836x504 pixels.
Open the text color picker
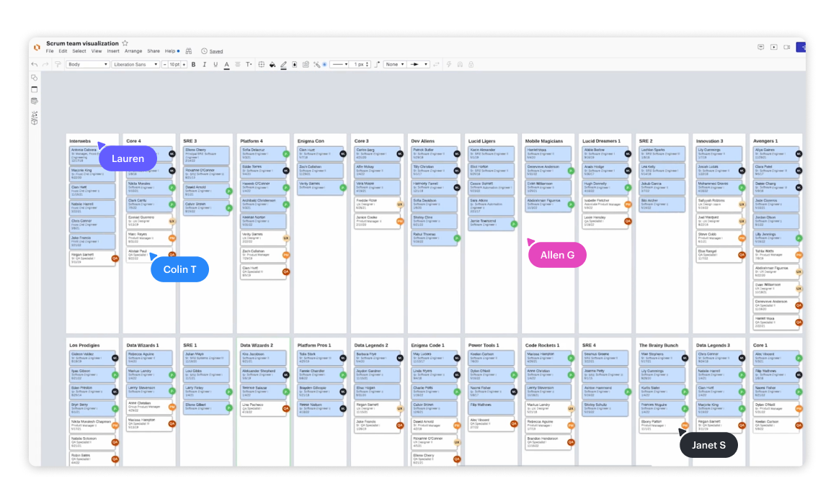pos(226,65)
